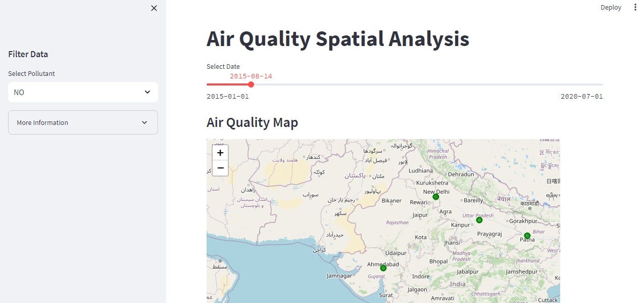Expand the More Information section

[83, 122]
